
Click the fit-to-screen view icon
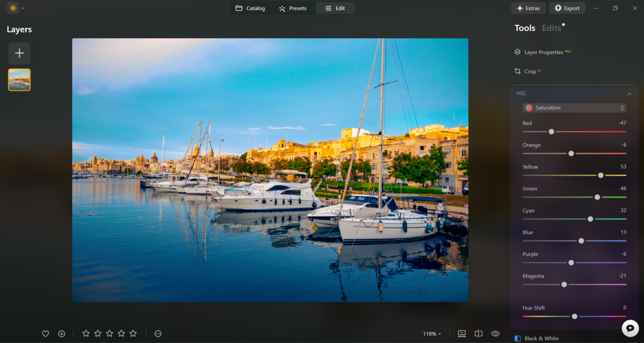tap(462, 334)
